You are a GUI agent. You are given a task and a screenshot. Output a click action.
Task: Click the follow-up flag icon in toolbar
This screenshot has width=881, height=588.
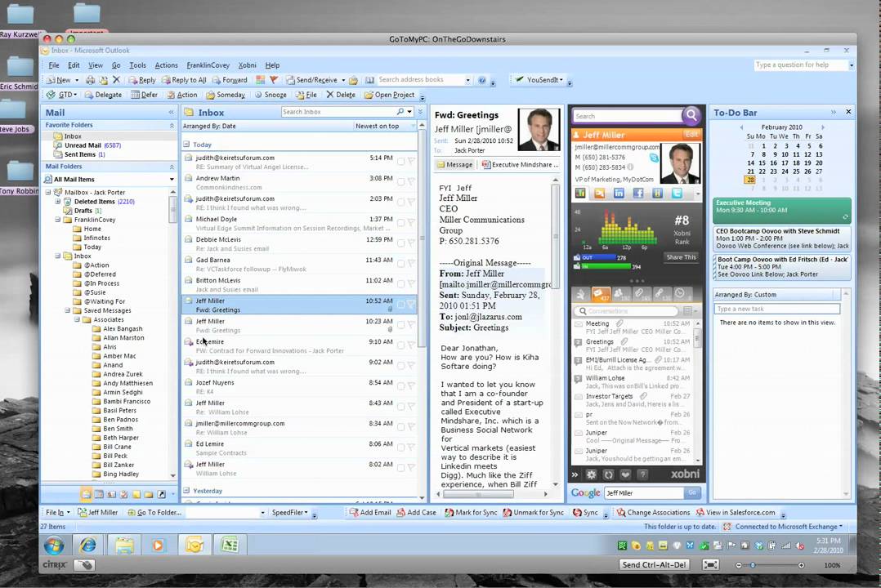[274, 80]
